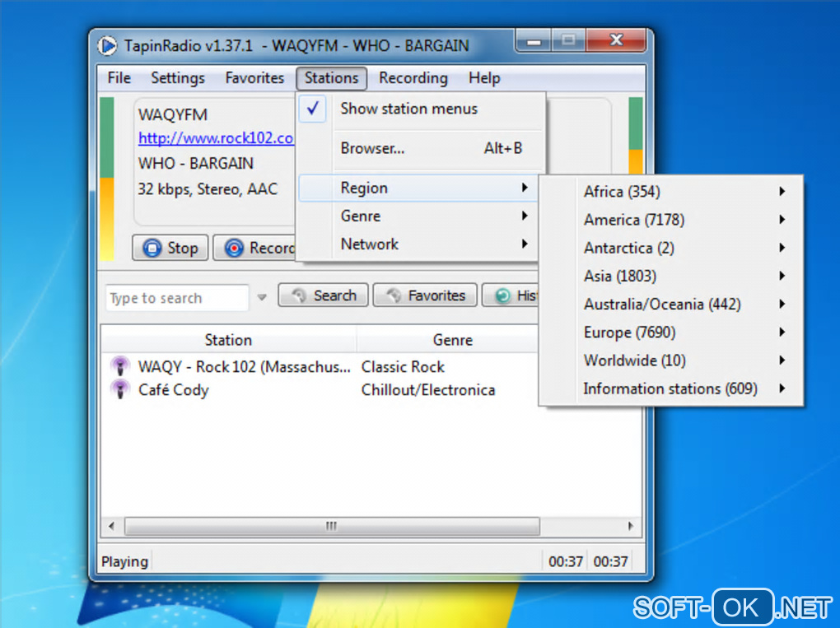Expand the Region submenu arrow

pos(525,188)
